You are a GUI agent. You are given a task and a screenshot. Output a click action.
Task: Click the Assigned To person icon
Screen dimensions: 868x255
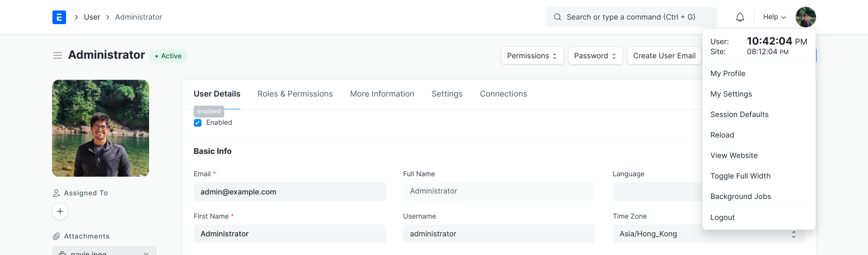[57, 193]
